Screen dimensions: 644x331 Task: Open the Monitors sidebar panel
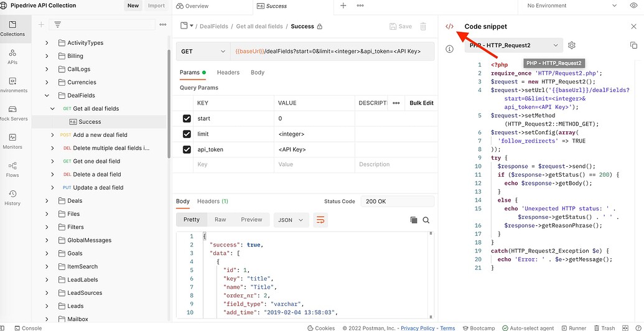click(x=12, y=141)
